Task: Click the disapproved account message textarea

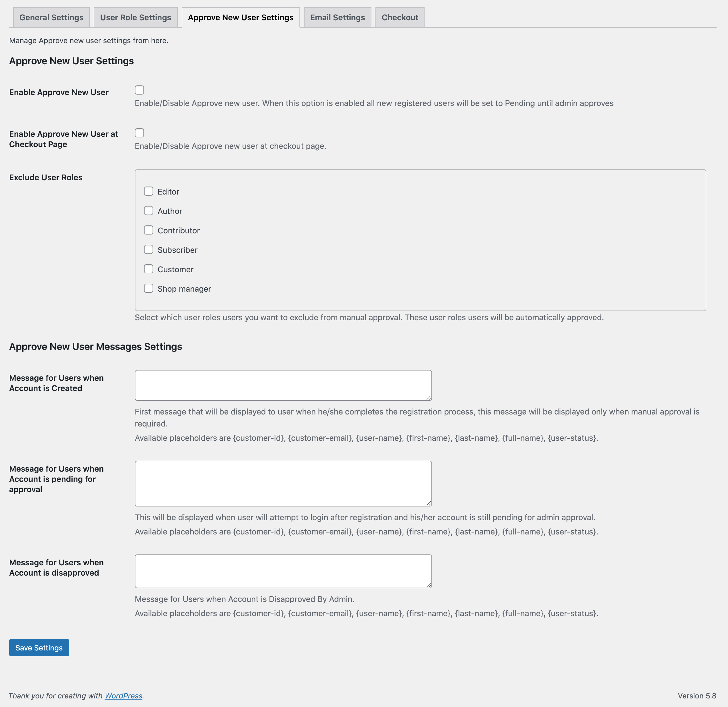Action: point(283,571)
